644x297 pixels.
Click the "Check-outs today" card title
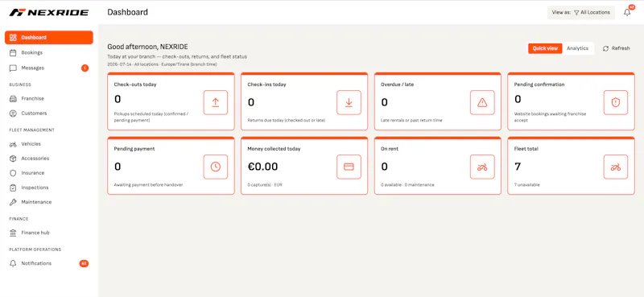point(135,85)
